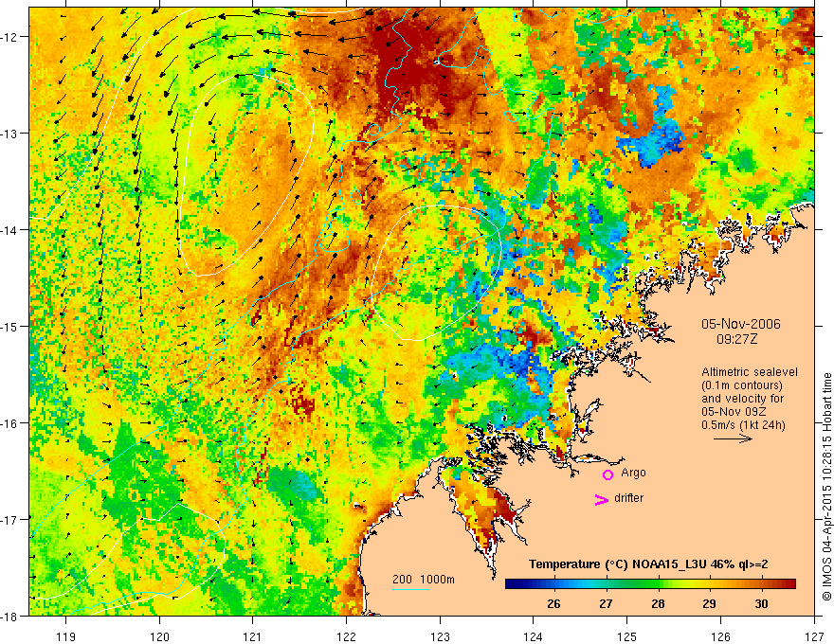Image resolution: width=834 pixels, height=644 pixels.
Task: Click the 29 colorbar tick label
Action: (709, 603)
